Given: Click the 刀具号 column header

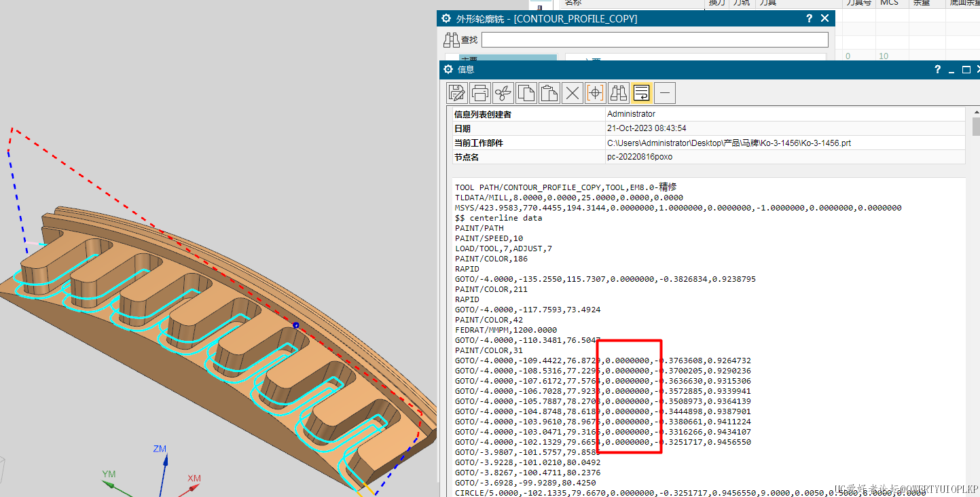Looking at the screenshot, I should click(x=858, y=3).
